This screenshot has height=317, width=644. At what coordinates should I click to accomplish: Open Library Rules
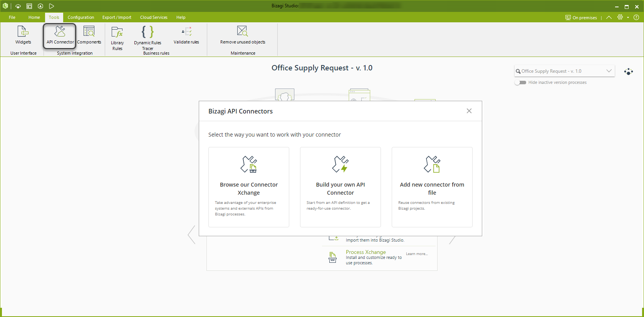117,38
